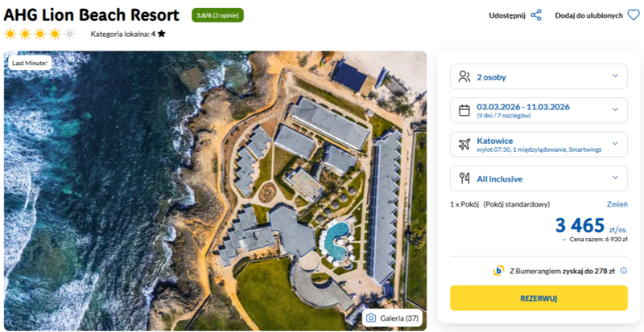The width and height of the screenshot is (644, 332).
Task: Click the calendar icon for dates
Action: 464,110
